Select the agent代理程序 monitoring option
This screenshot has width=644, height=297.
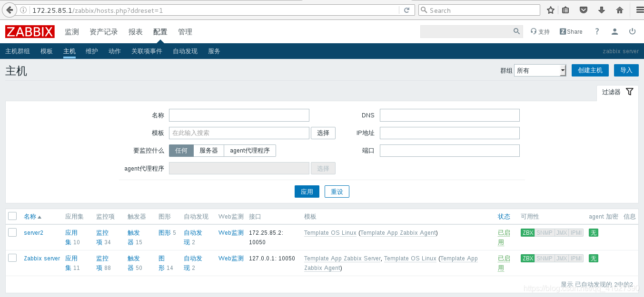pyautogui.click(x=250, y=151)
